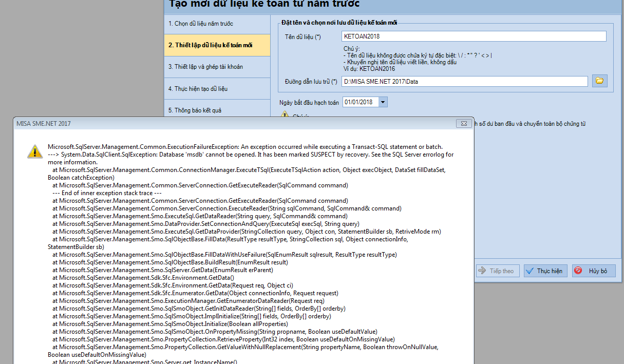The image size is (624, 364).
Task: Click the 'Đường dẫn lưu trữ (*)' label
Action: (311, 82)
